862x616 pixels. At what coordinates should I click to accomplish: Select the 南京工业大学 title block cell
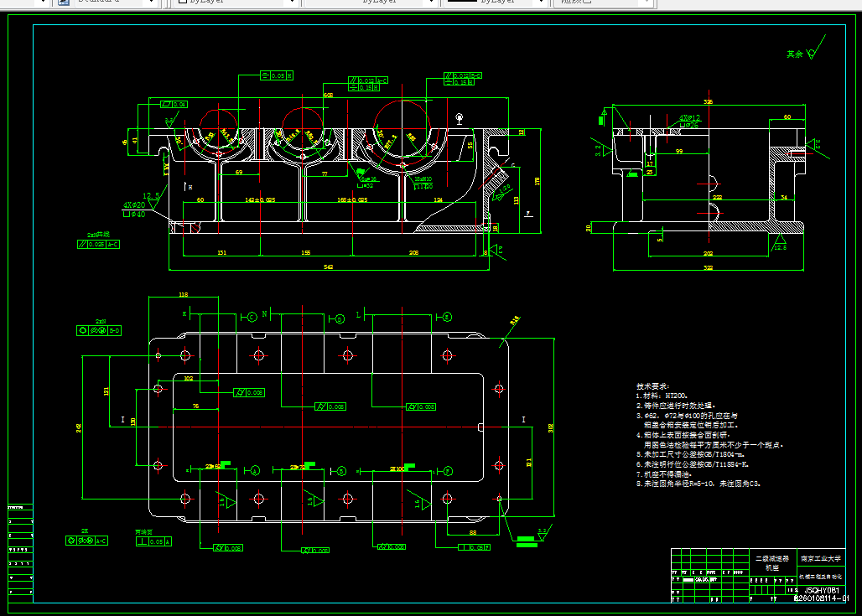tap(821, 558)
